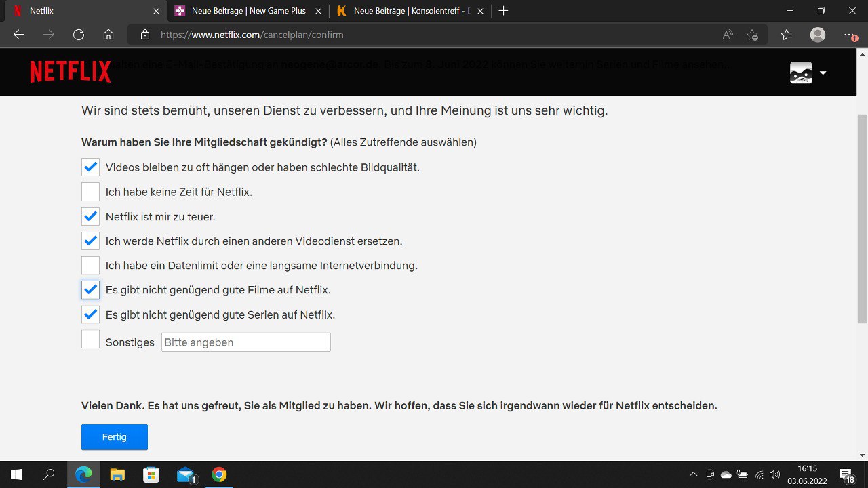
Task: Check 'Datenlimit oder langsame Internetverbindung' box
Action: [x=90, y=265]
